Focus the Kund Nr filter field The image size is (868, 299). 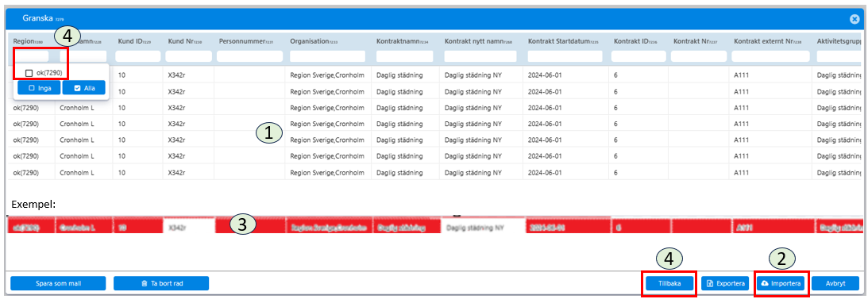point(188,56)
